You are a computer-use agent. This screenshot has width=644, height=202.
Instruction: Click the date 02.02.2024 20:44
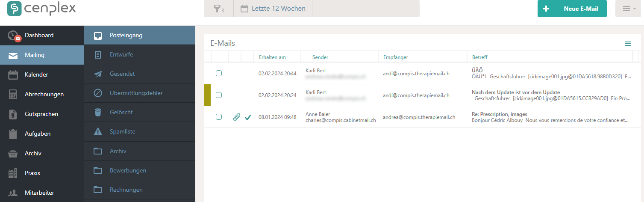point(277,73)
